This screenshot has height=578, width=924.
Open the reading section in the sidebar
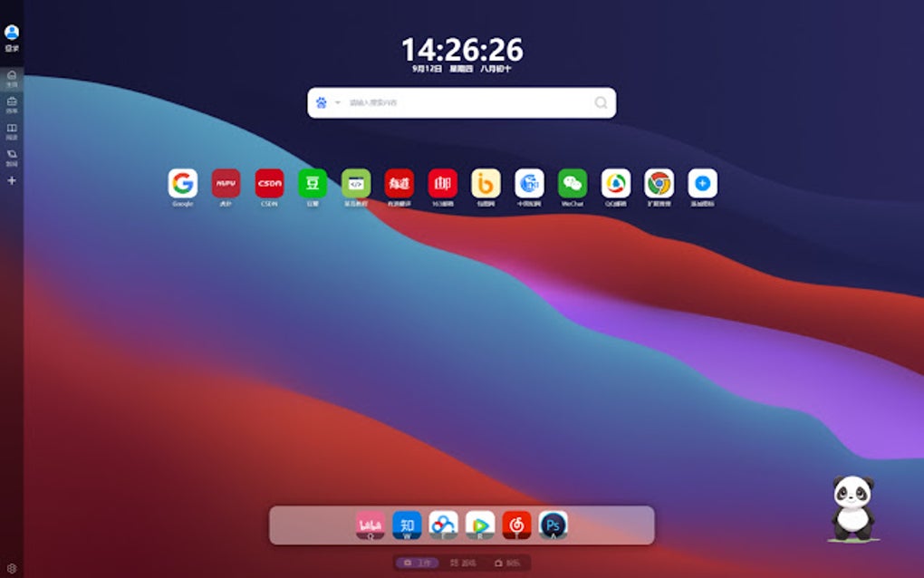pos(9,126)
